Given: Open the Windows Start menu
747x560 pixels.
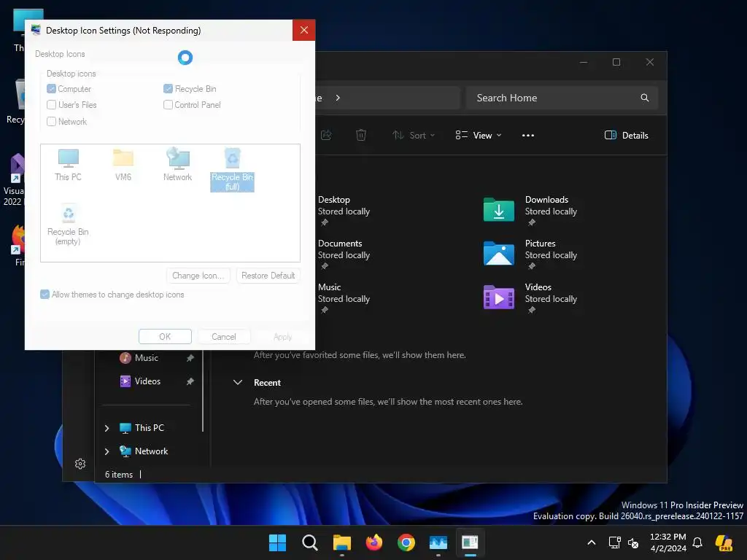Looking at the screenshot, I should click(277, 542).
